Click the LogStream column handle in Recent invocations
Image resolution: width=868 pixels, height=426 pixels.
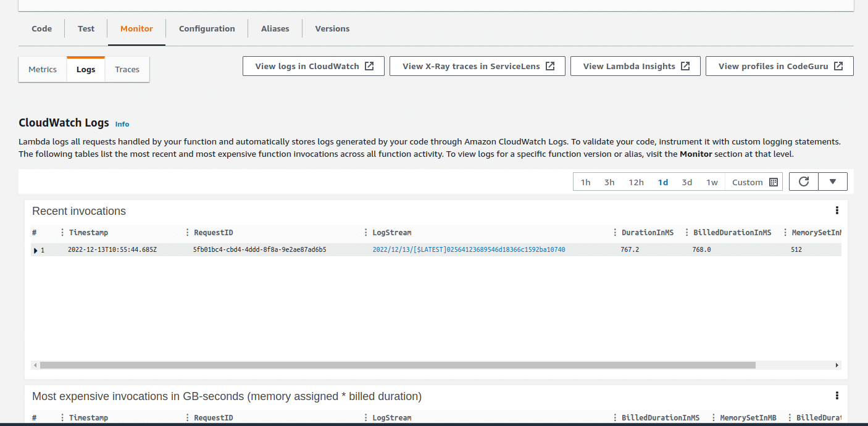click(x=366, y=233)
